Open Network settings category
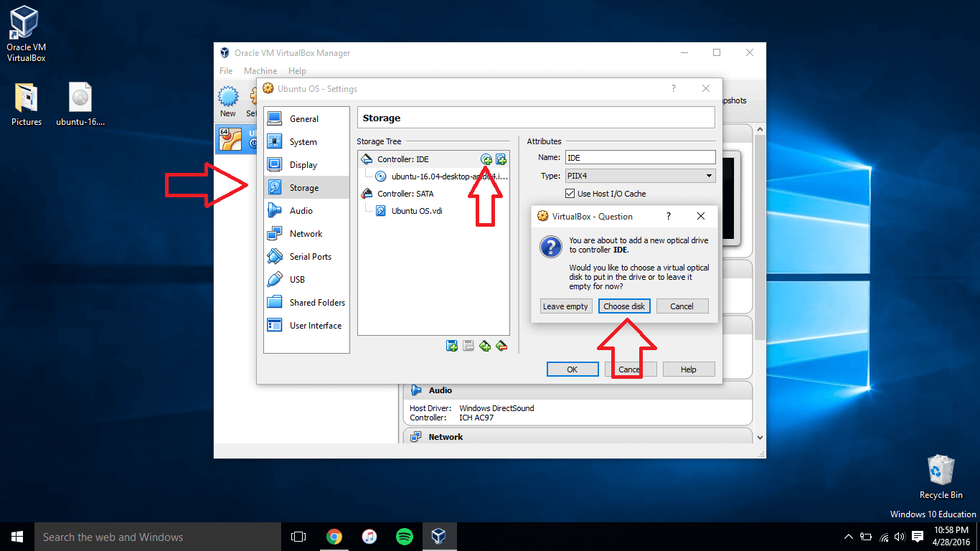Image resolution: width=980 pixels, height=551 pixels. 306,234
